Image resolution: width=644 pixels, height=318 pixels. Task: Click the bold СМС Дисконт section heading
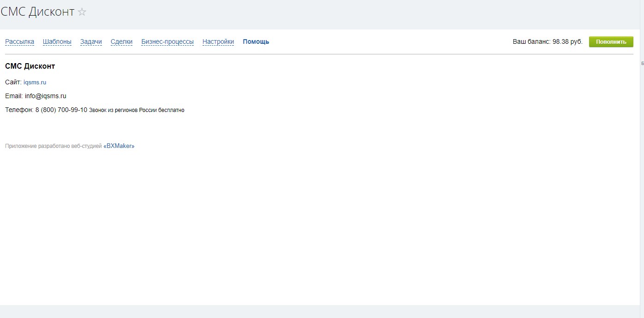[30, 66]
